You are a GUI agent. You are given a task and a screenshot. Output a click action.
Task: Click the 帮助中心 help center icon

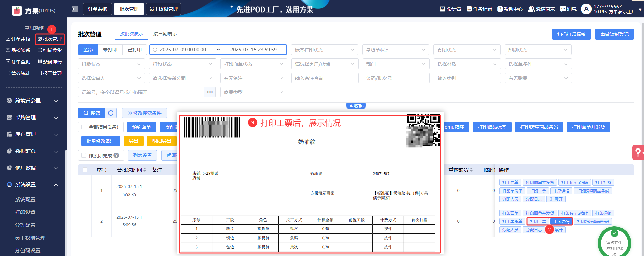500,9
